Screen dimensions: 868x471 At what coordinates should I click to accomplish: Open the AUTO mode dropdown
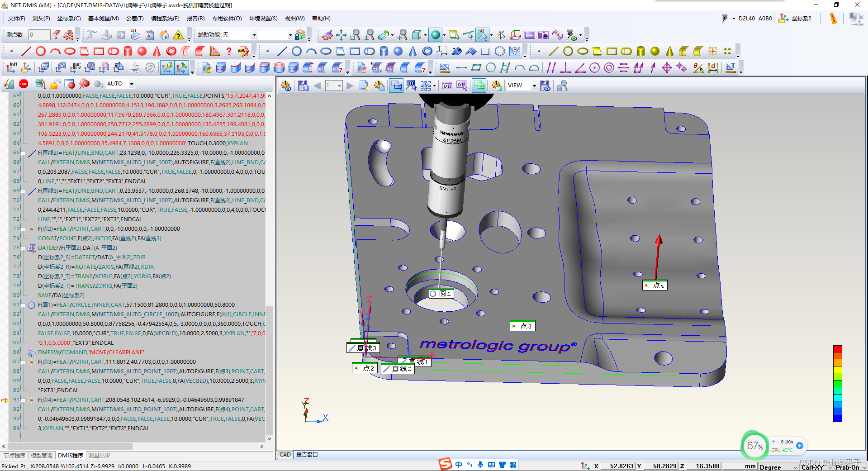coord(132,84)
